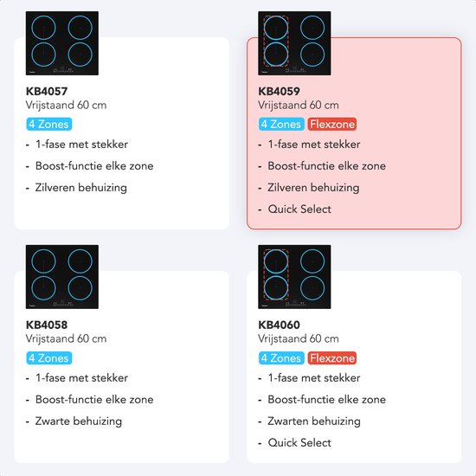Select the red Flexzone badge on KB4059
The image size is (476, 476).
[x=331, y=124]
